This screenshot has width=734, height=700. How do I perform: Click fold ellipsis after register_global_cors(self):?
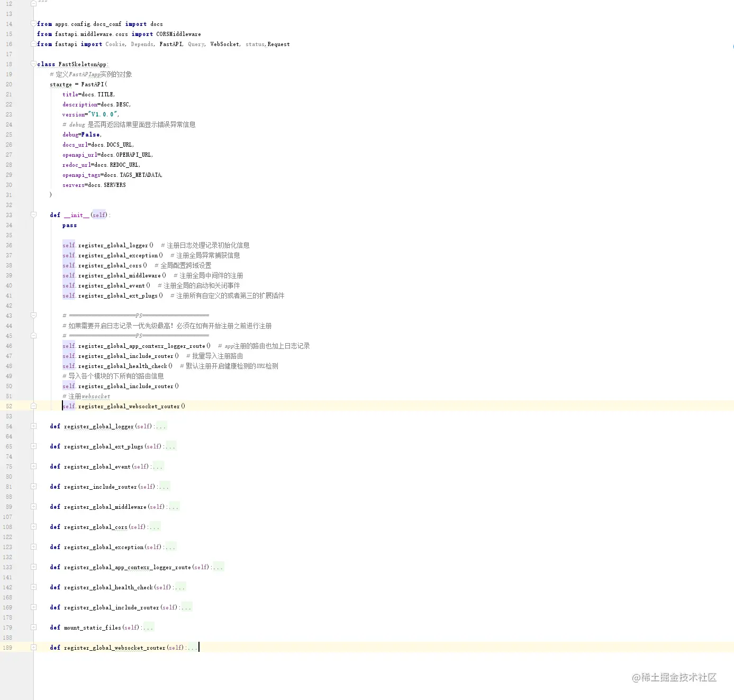(155, 527)
